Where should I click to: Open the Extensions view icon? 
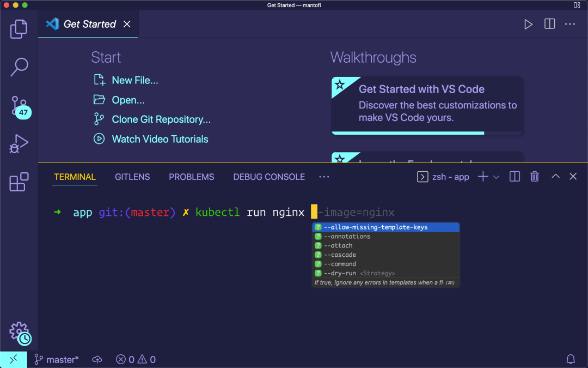[19, 182]
